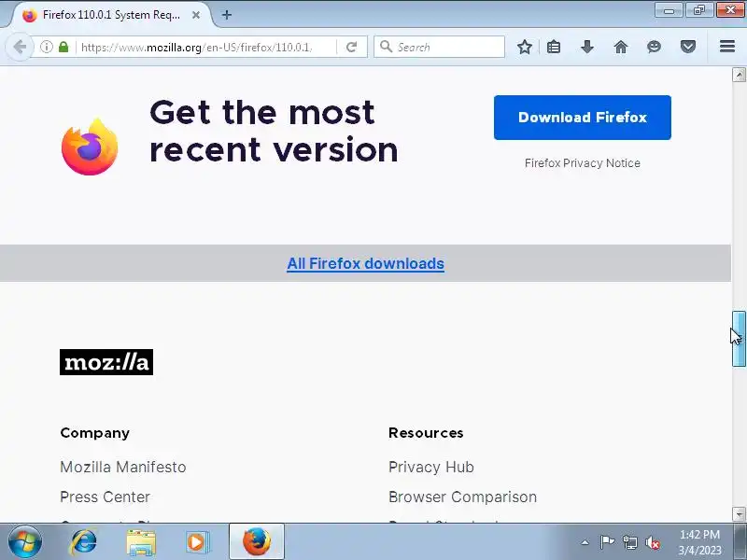747x560 pixels.
Task: Click the scrollbar up arrow
Action: click(x=739, y=75)
